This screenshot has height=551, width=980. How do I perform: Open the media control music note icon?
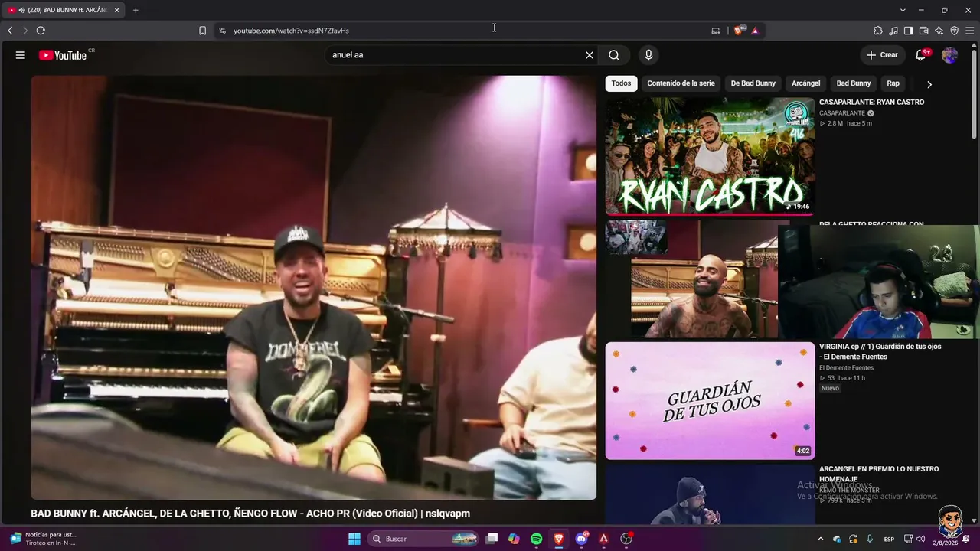(x=893, y=31)
